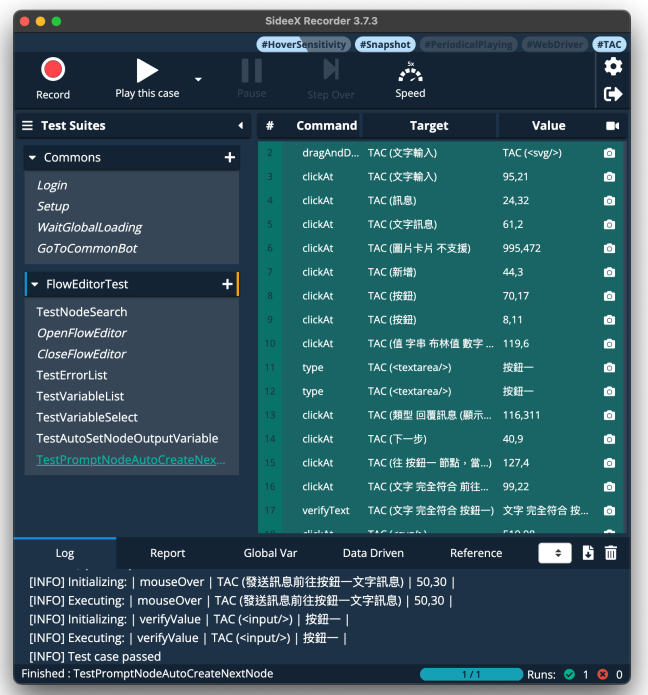Toggle the #HoverSensitivity tag
The image size is (648, 695).
(x=303, y=45)
